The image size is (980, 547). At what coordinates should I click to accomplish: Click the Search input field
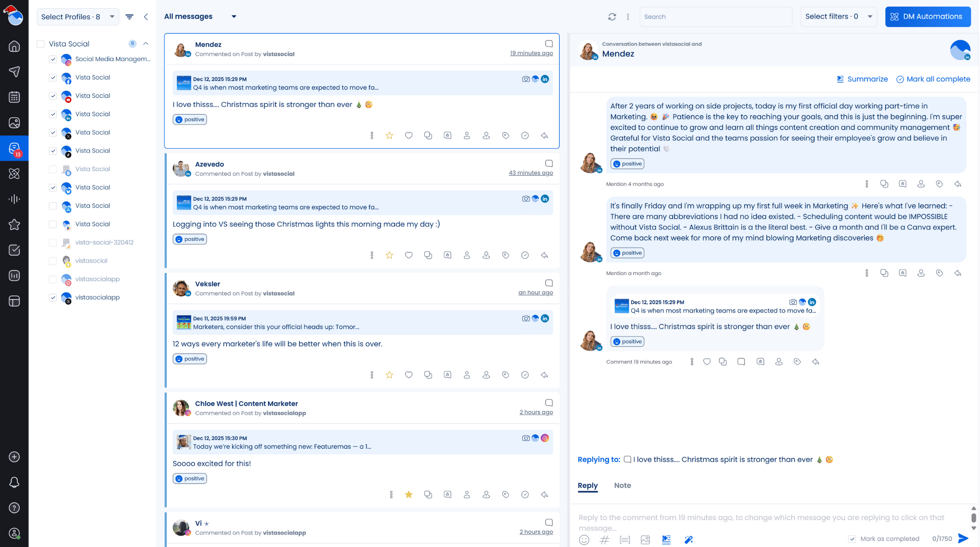coord(716,17)
